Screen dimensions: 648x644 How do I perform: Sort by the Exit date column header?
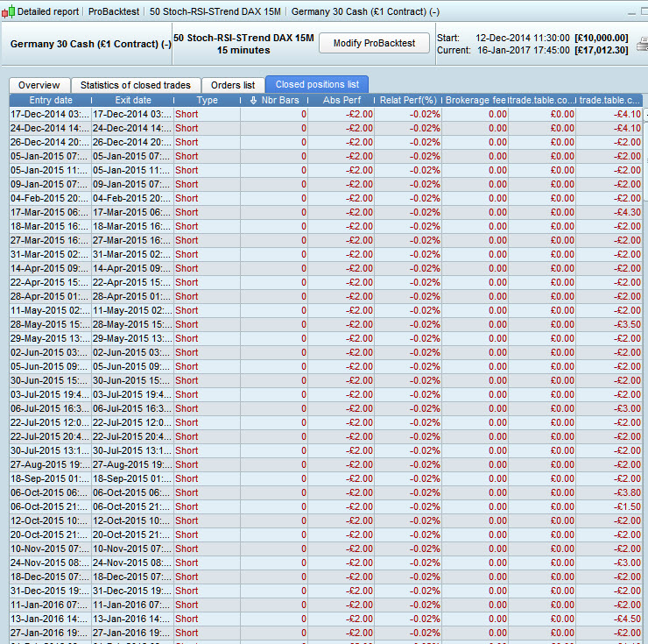tap(132, 101)
